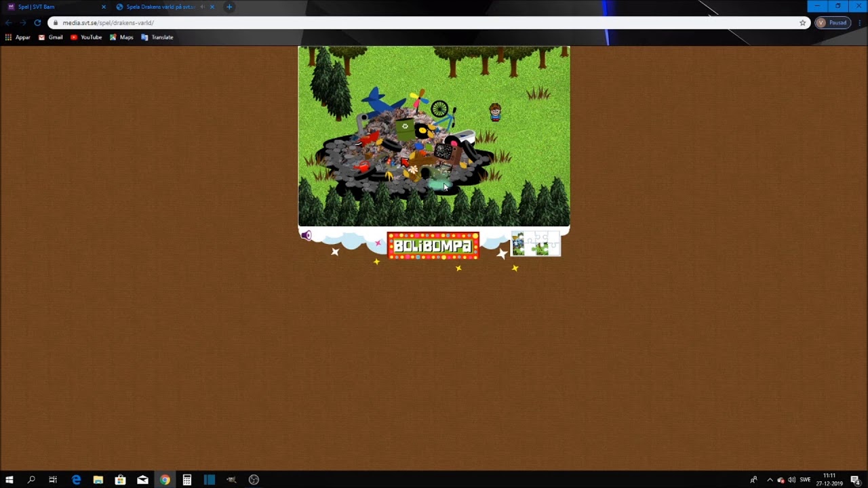Click the Chrome icon in the taskbar
This screenshot has height=488, width=868.
pyautogui.click(x=165, y=480)
